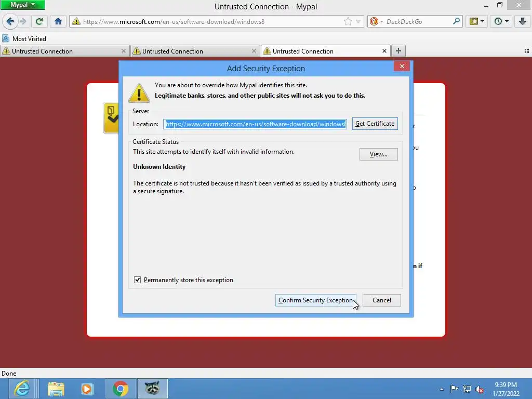This screenshot has height=399, width=532.
Task: Open the Most Visited bookmarks folder
Action: tap(24, 38)
